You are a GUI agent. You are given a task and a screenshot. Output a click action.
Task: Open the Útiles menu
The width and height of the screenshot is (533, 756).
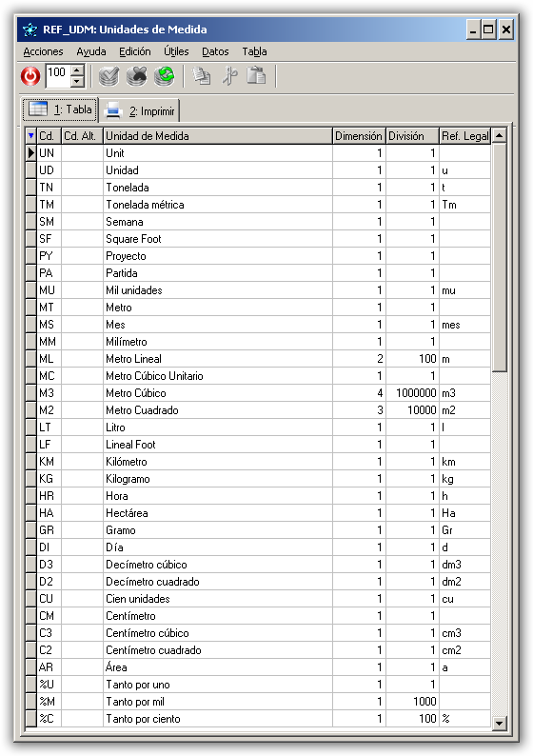pos(176,51)
